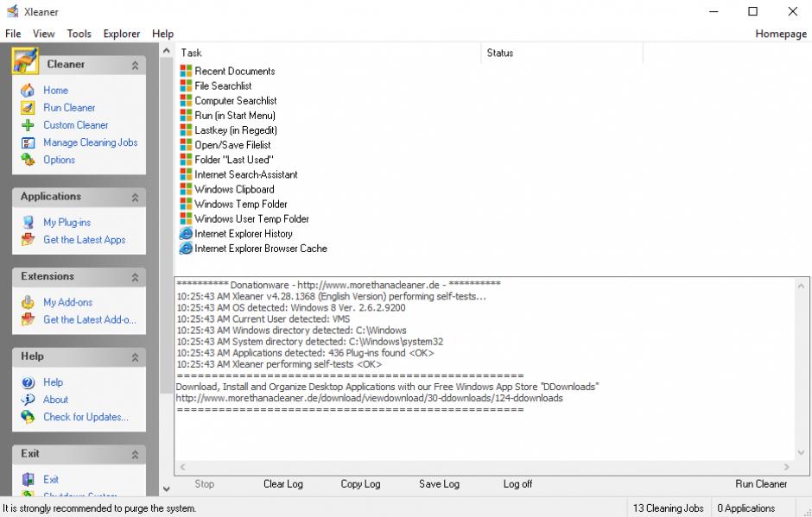Viewport: 812px width, 517px height.
Task: Collapse the Applications panel
Action: (135, 197)
